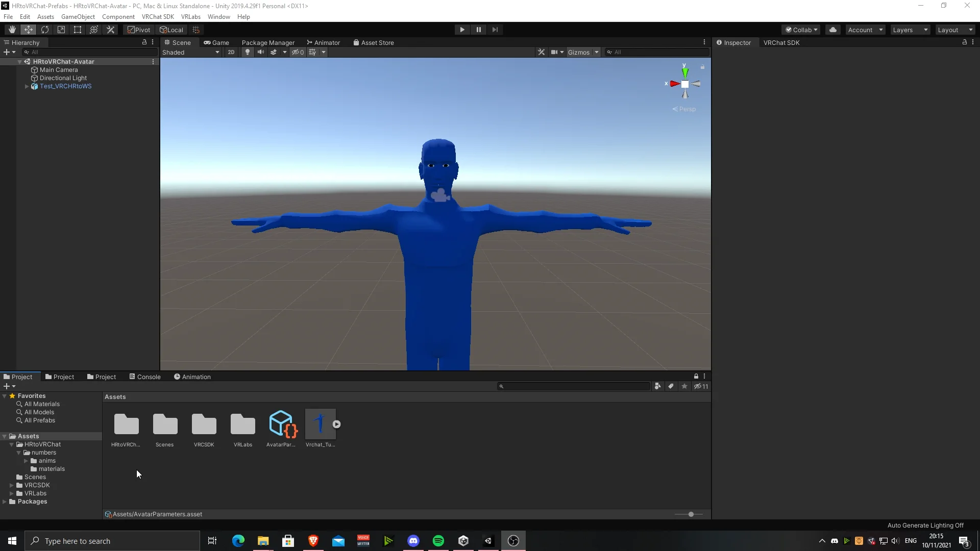
Task: Expand the Test_VRCHRtoWS object
Action: coord(26,86)
